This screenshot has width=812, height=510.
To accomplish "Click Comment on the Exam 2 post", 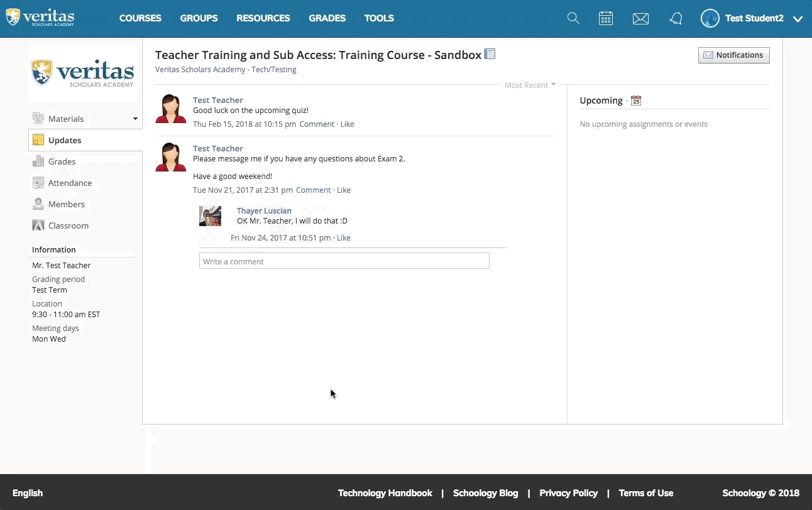I will (x=313, y=190).
